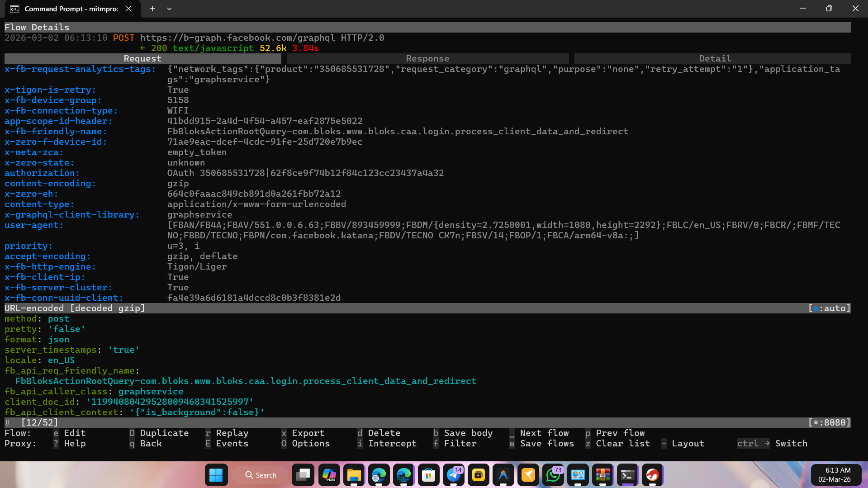Click the user-agent header name

[x=34, y=225]
